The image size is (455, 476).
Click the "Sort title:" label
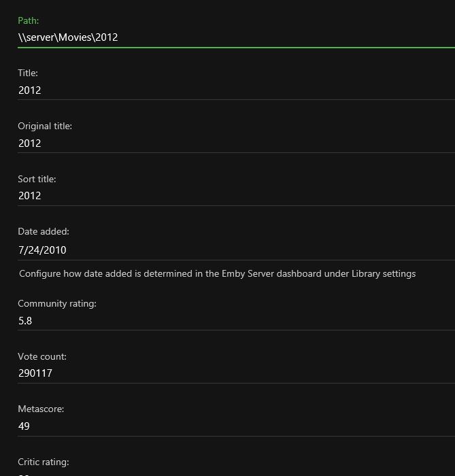(37, 179)
